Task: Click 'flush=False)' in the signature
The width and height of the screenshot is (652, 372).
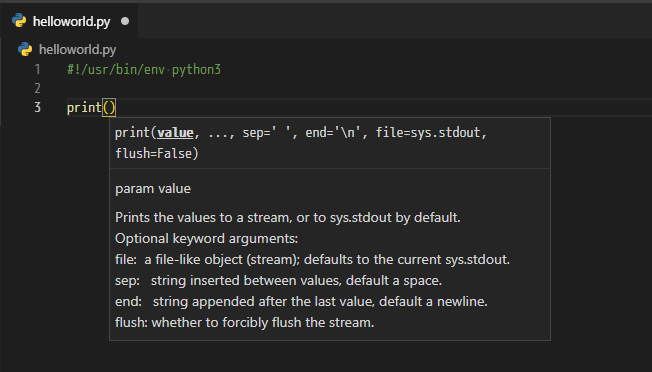Action: [x=157, y=153]
